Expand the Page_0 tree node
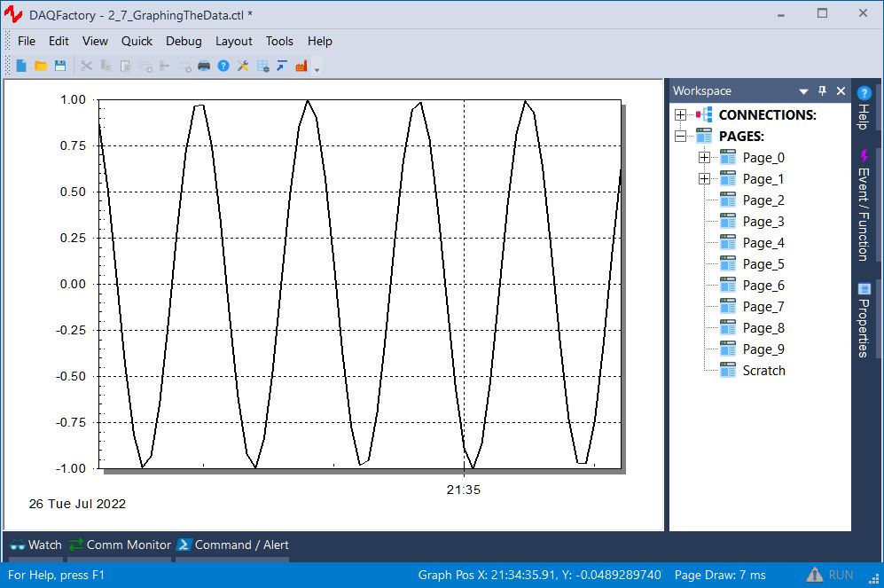Screen dimensions: 884x588 point(704,158)
